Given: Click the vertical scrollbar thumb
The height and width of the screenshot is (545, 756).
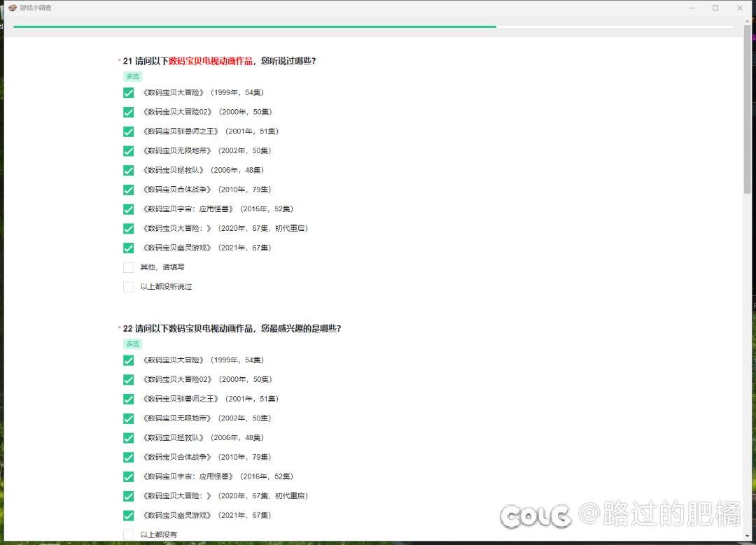Looking at the screenshot, I should 748,109.
